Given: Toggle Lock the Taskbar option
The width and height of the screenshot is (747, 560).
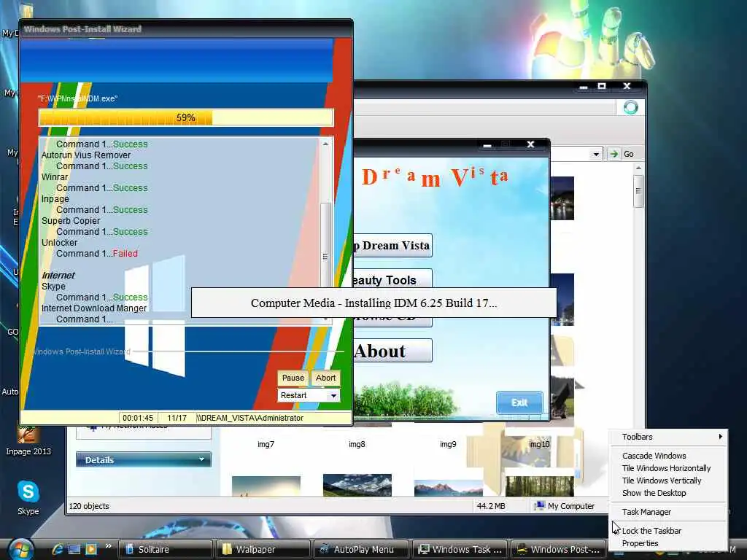Looking at the screenshot, I should [x=668, y=531].
